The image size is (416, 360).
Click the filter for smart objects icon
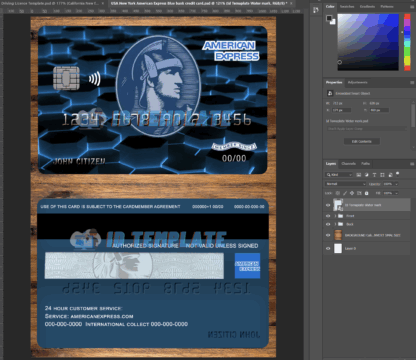coord(390,175)
